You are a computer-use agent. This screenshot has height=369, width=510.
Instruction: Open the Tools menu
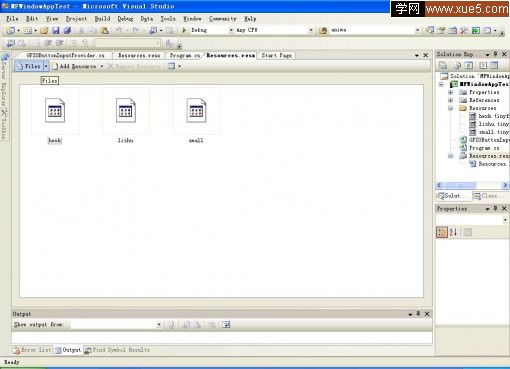pos(168,19)
